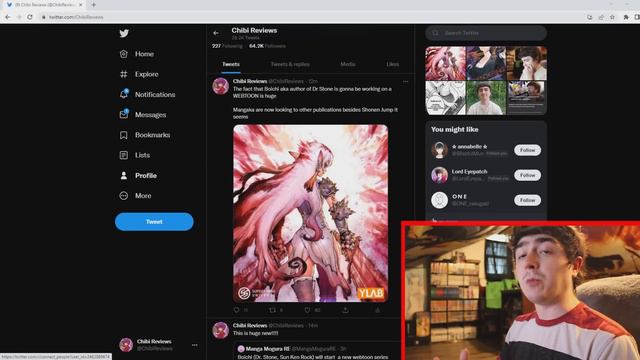Go back using profile header arrow
Screen dimensions: 640x360
(x=216, y=33)
